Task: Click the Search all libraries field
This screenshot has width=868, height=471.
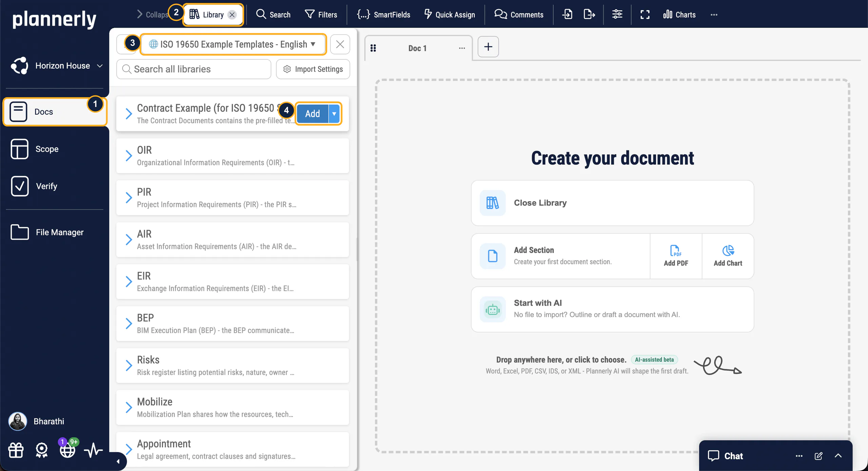Action: coord(194,69)
